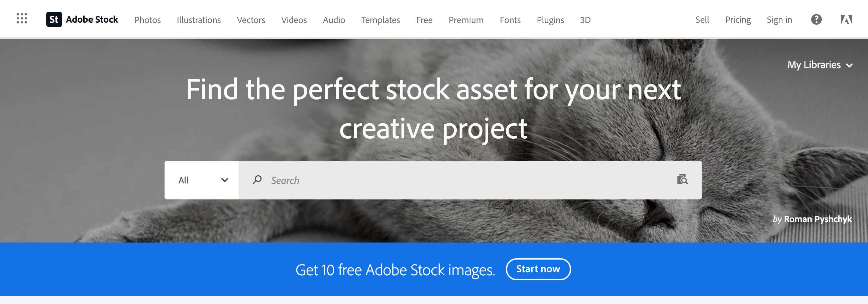Expand the search category selector chevron
Image resolution: width=868 pixels, height=304 pixels.
point(224,180)
